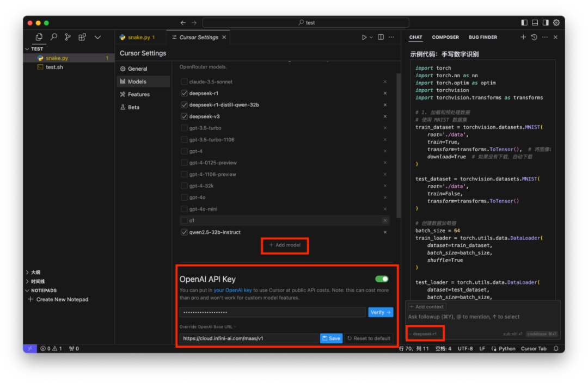Viewport: 588px width, 383px height.
Task: Uncheck the deepseek-r1 model checkbox
Action: tap(184, 94)
